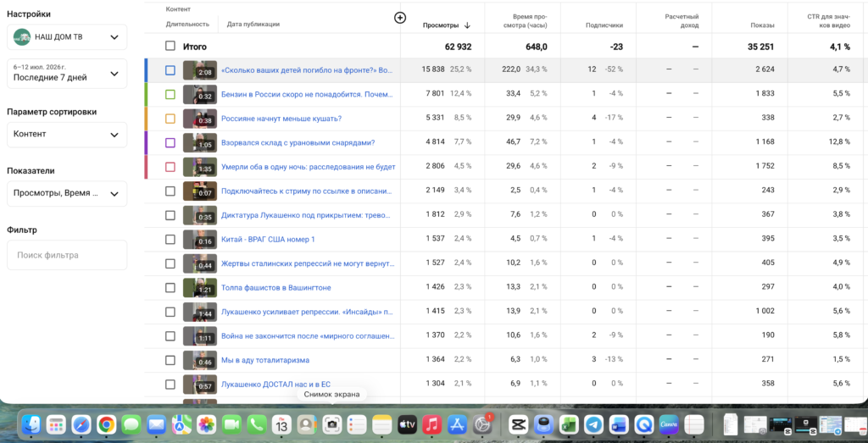The height and width of the screenshot is (443, 868).
Task: Open the video Жертвы сталинских репрессий
Action: (x=307, y=263)
